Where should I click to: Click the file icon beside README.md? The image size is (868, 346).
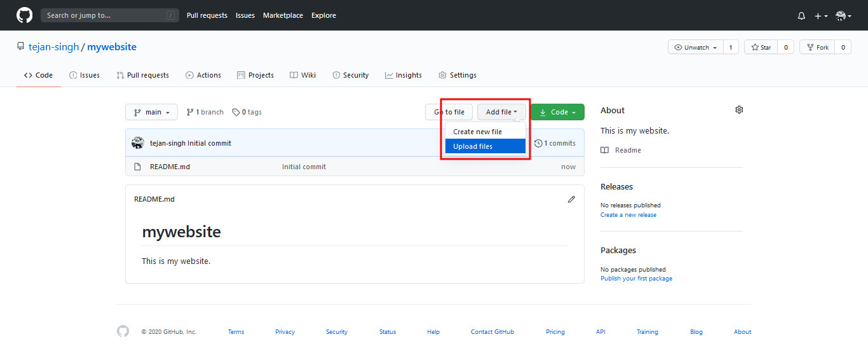coord(137,167)
